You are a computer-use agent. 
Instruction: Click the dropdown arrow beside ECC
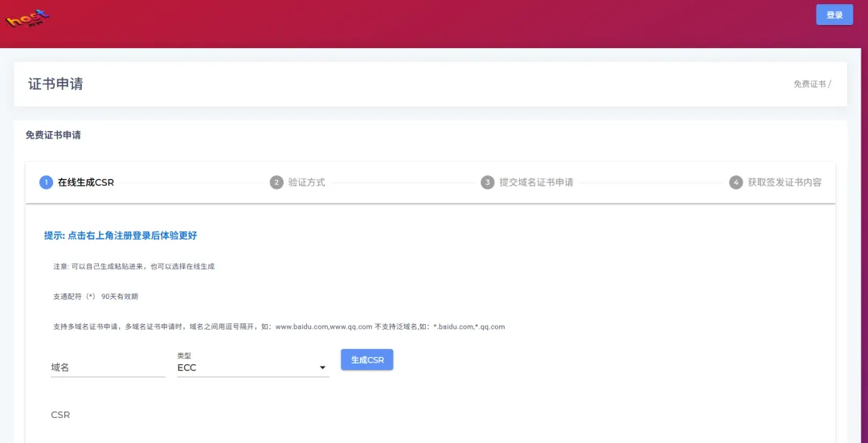[322, 367]
